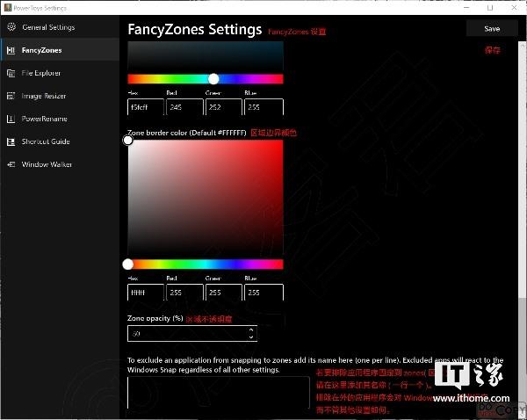527x420 pixels.
Task: Click the upper dark color gradient area
Action: pos(206,56)
